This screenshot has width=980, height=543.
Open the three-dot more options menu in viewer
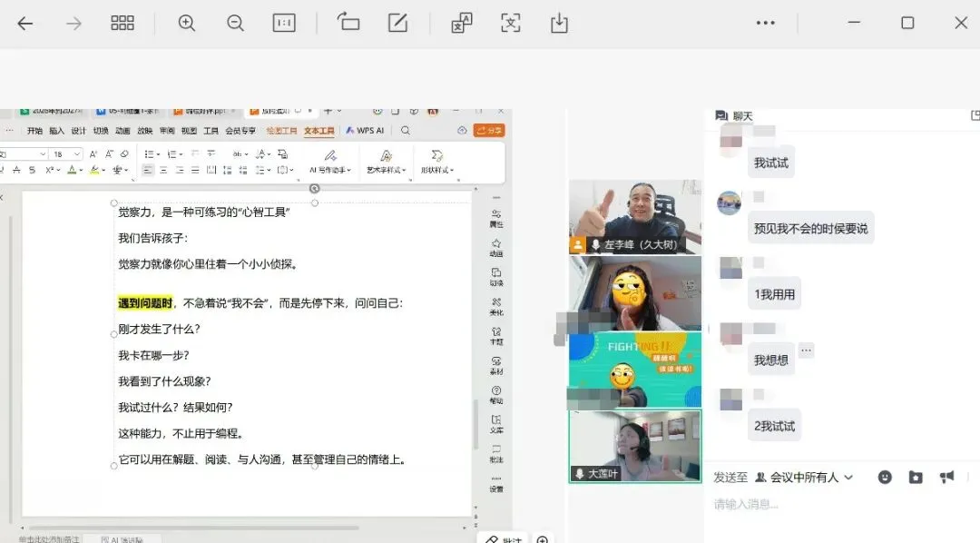765,23
